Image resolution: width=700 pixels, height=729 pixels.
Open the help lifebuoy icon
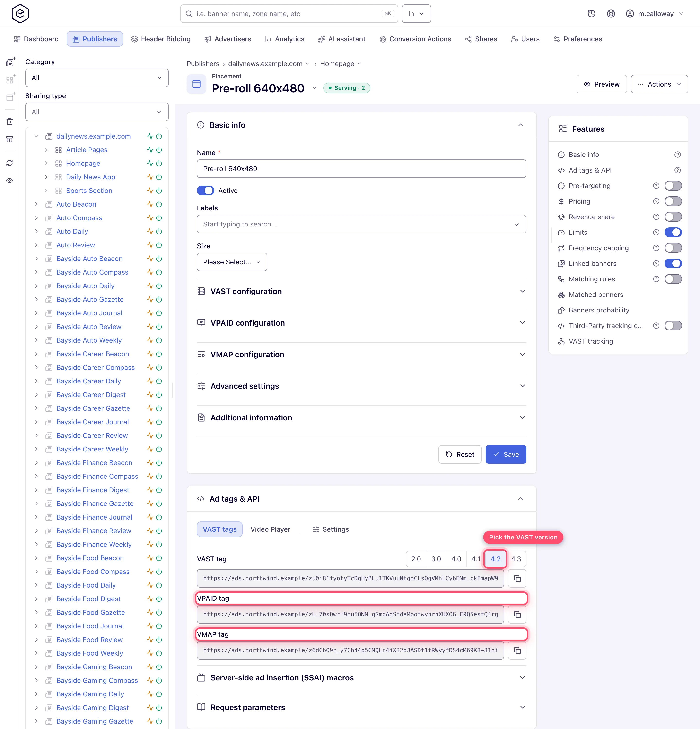611,14
